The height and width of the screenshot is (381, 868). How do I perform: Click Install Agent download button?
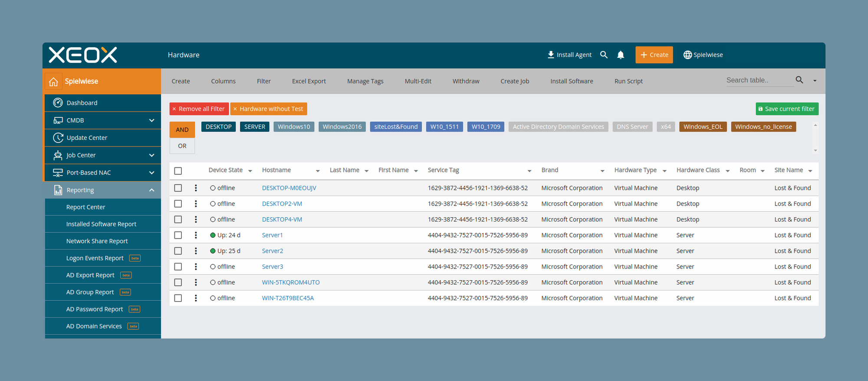569,55
